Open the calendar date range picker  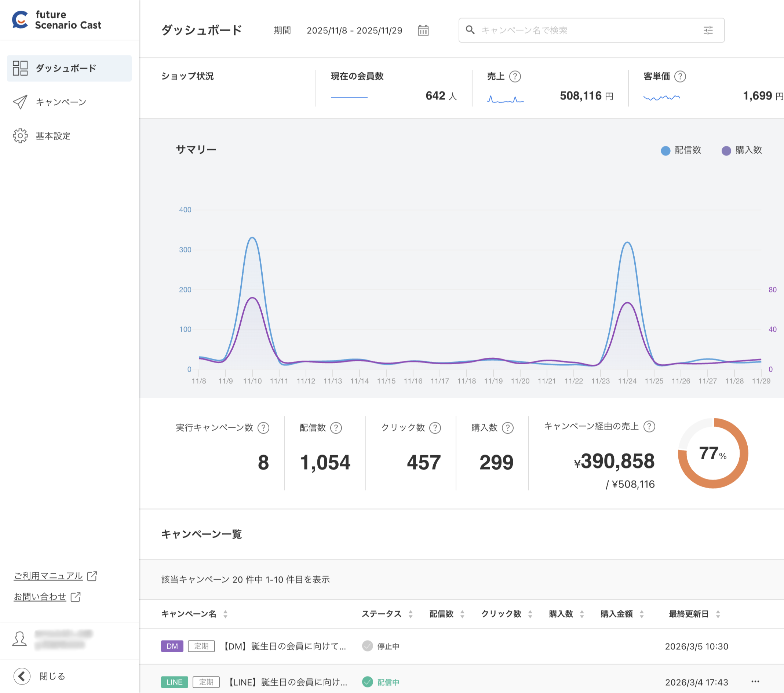423,30
